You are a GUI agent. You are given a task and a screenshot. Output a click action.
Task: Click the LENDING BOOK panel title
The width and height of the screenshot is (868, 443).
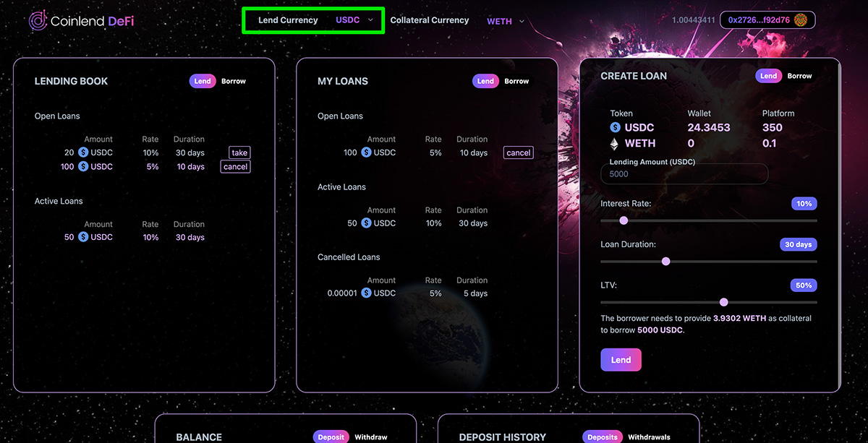pyautogui.click(x=71, y=82)
